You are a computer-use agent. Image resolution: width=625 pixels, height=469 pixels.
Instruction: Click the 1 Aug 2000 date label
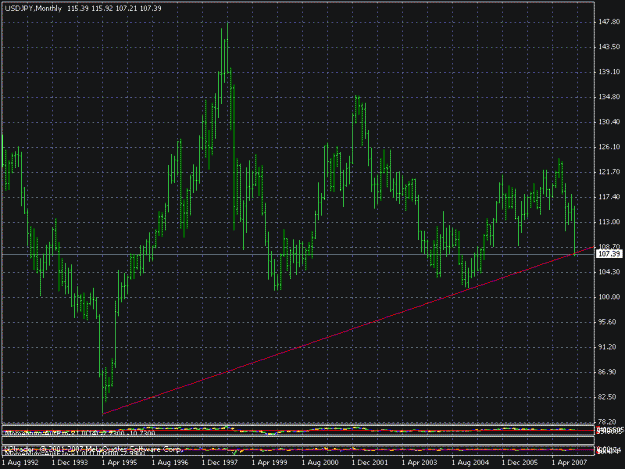pos(320,463)
